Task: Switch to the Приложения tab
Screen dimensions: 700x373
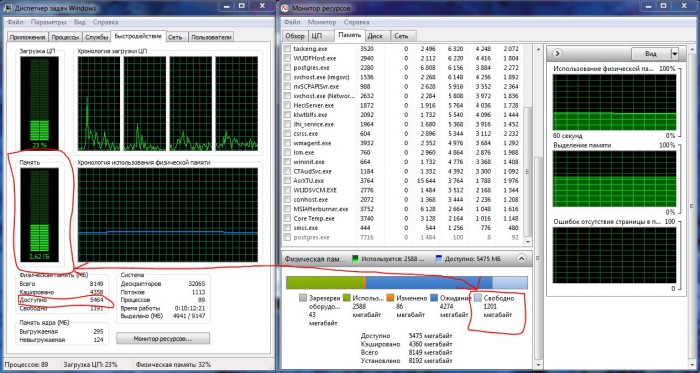Action: [28, 37]
